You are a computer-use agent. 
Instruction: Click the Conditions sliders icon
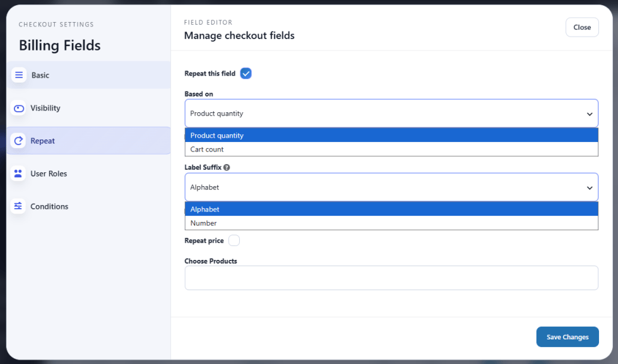[x=18, y=206]
